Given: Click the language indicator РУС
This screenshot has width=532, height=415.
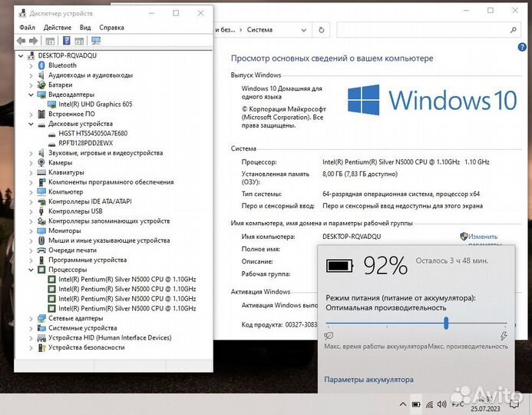Looking at the screenshot, I should [458, 404].
